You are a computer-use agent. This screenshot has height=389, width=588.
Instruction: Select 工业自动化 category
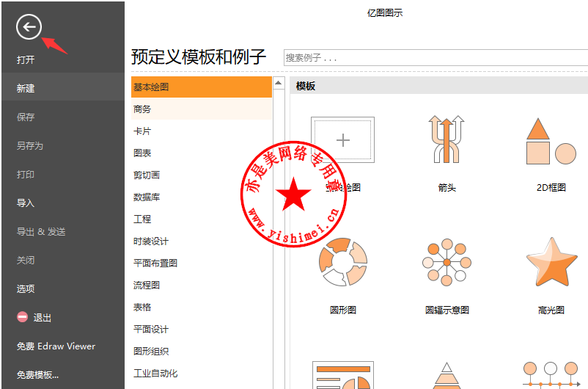[x=155, y=374]
